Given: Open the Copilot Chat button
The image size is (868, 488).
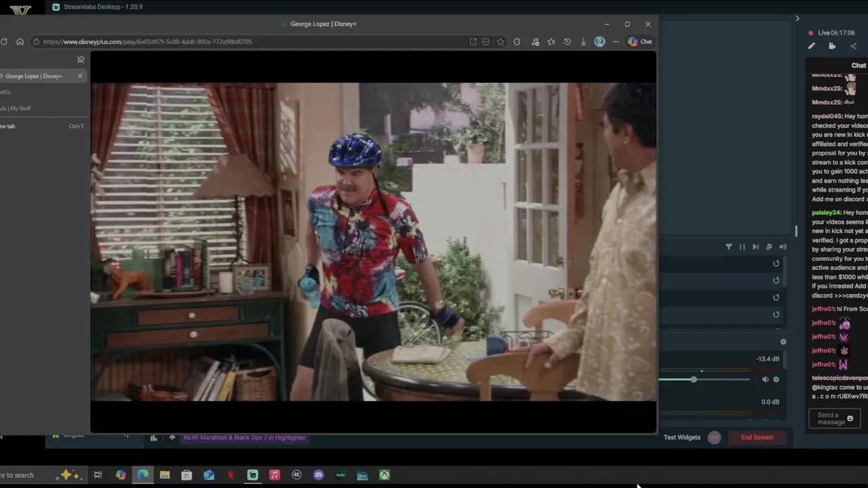Looking at the screenshot, I should (x=639, y=41).
